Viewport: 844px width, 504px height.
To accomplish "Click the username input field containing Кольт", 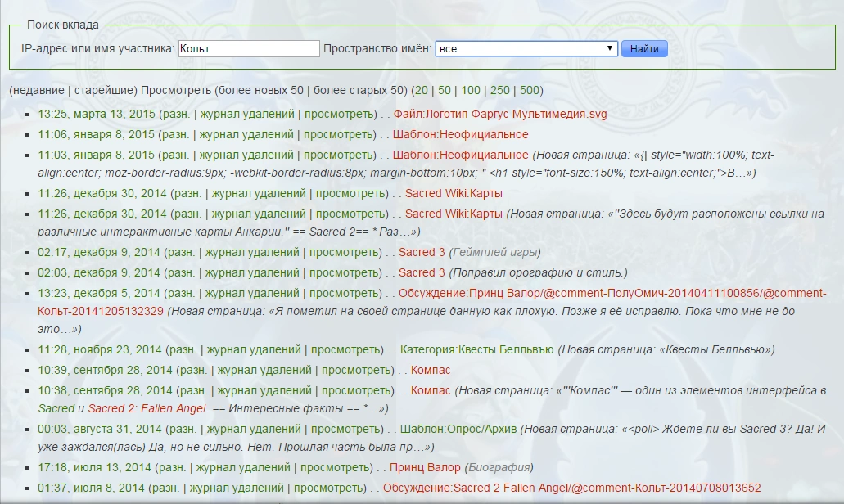I will tap(249, 48).
